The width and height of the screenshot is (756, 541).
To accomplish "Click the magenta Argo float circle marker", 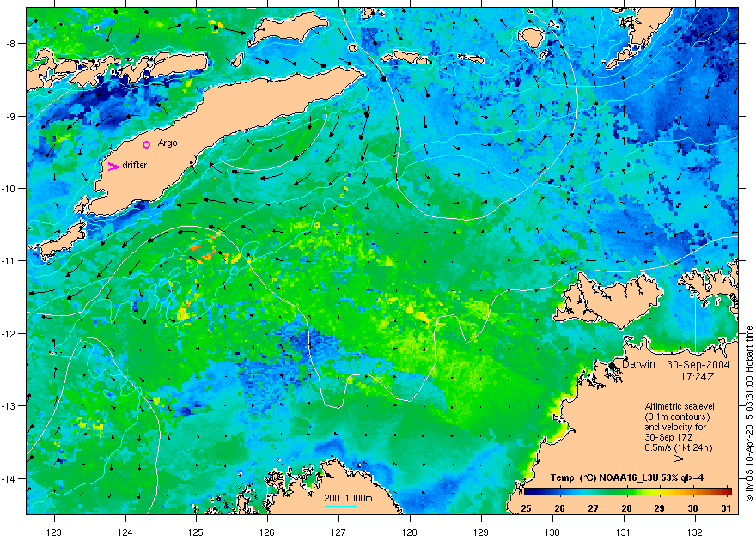I will (147, 144).
